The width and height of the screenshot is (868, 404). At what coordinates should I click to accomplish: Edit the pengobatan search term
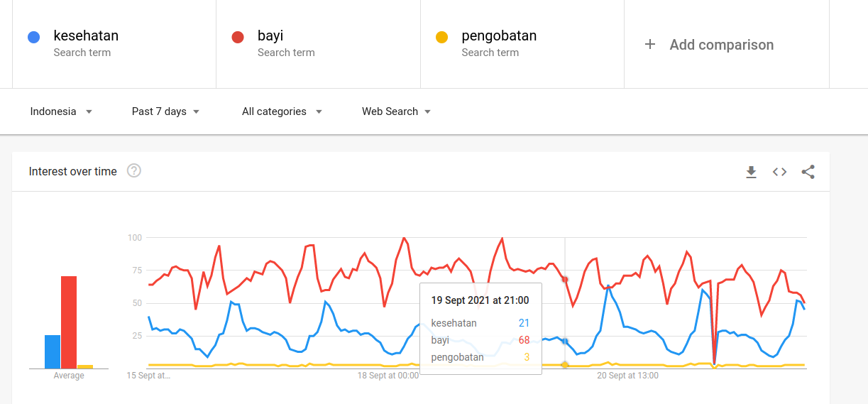(499, 36)
